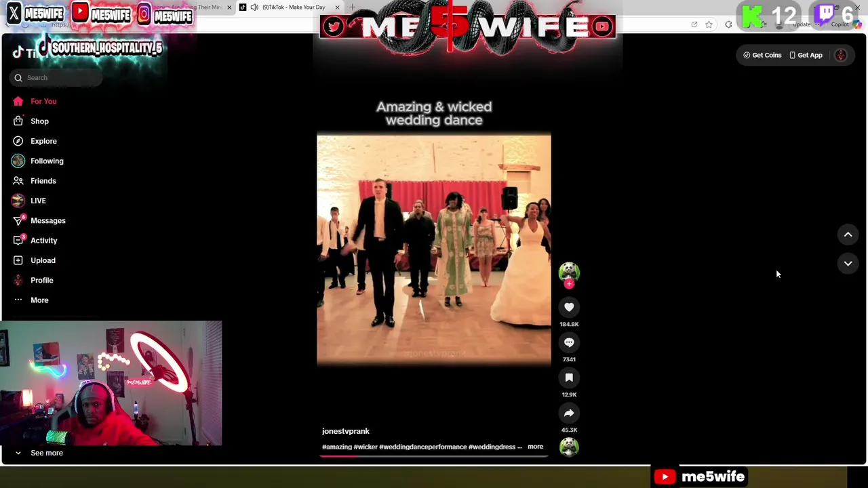Click the Upload plus icon
The width and height of the screenshot is (868, 488).
click(18, 260)
